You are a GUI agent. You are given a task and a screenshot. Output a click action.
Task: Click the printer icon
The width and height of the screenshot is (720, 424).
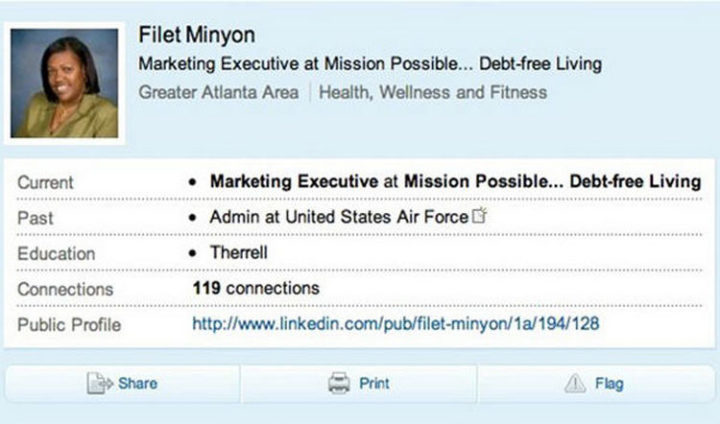tap(339, 383)
